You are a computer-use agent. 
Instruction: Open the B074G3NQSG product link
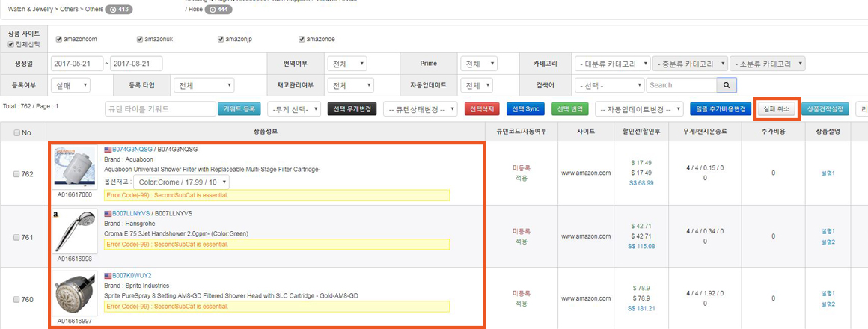[132, 150]
